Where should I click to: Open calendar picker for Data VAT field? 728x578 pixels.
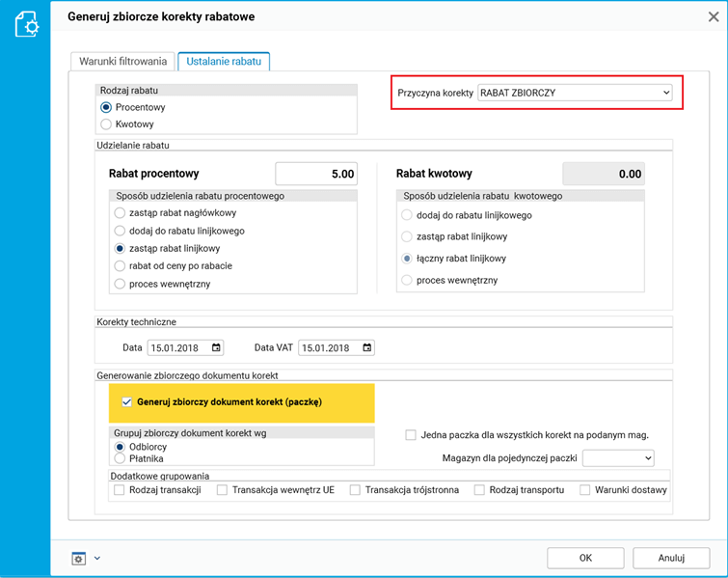[x=366, y=347]
